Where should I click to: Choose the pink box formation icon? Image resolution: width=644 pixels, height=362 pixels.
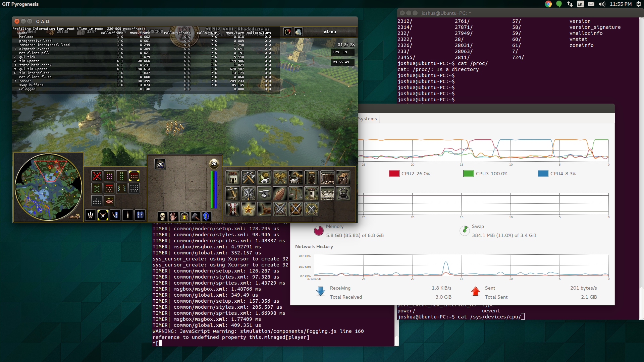(x=109, y=176)
